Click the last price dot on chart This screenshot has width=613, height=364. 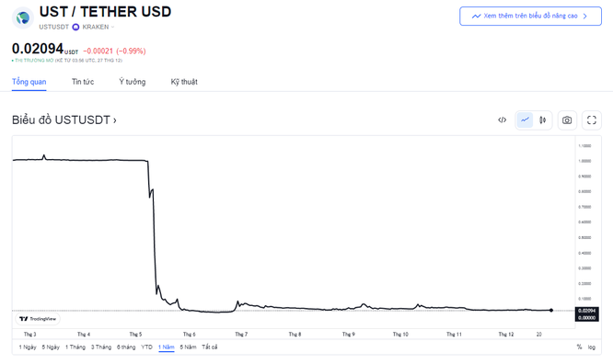click(550, 310)
